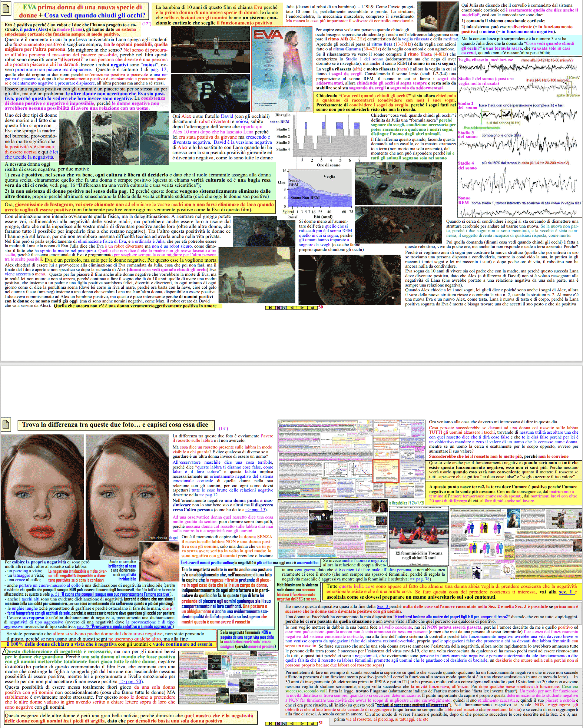
Task: Click the EEG sleep-stage waveform figure
Action: tap(520, 137)
